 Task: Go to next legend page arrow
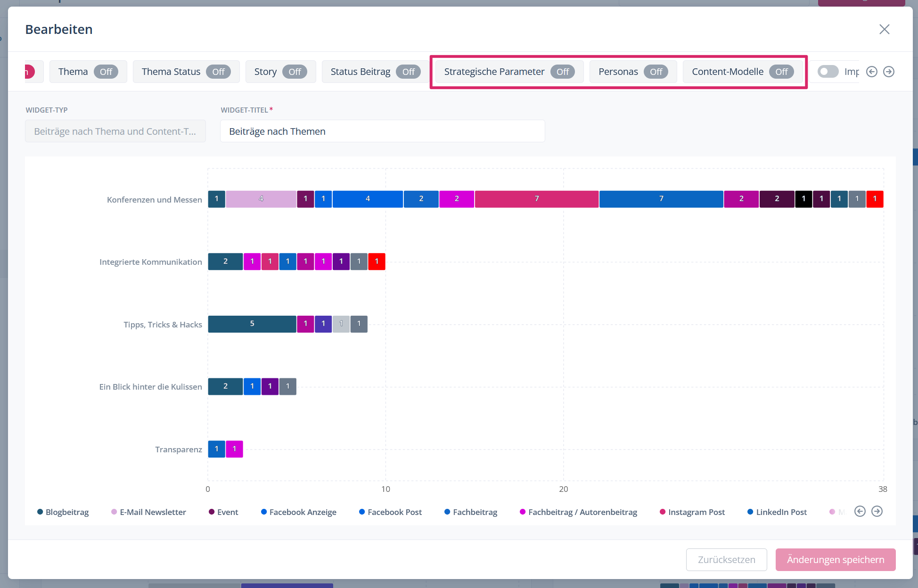pyautogui.click(x=877, y=512)
